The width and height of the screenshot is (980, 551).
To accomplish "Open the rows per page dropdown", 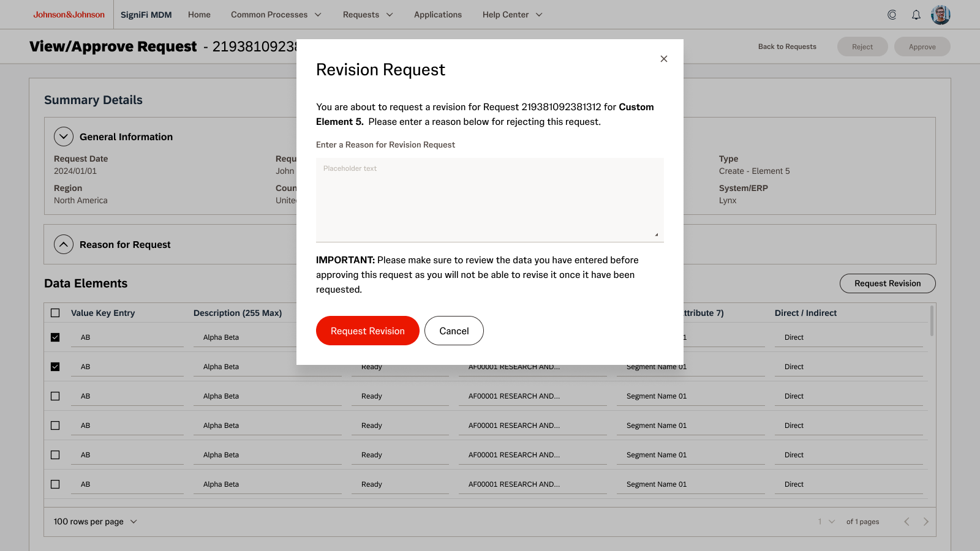I will [96, 522].
